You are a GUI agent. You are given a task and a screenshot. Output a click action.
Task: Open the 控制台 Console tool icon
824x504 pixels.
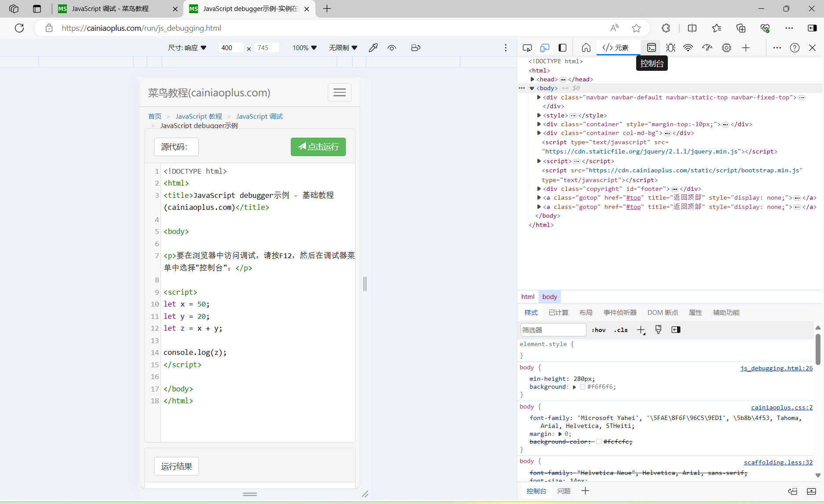coord(652,47)
